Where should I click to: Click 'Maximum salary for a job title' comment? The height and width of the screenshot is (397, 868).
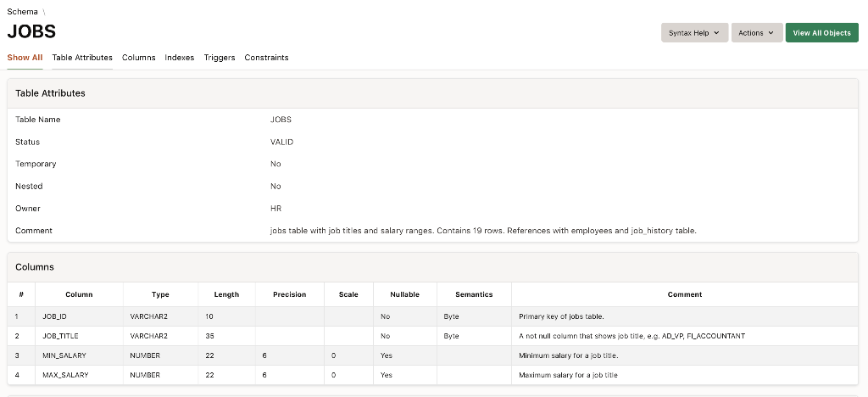click(x=568, y=375)
